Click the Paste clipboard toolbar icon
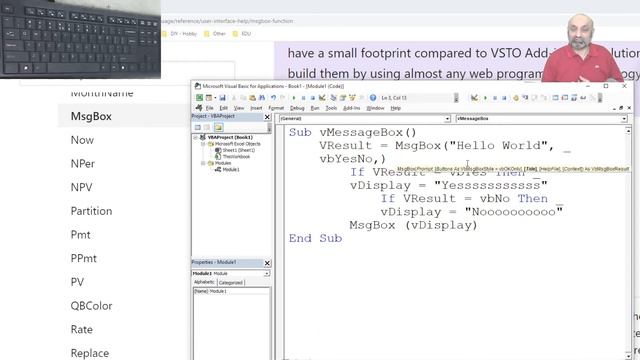This screenshot has width=640, height=360. pyautogui.click(x=252, y=98)
